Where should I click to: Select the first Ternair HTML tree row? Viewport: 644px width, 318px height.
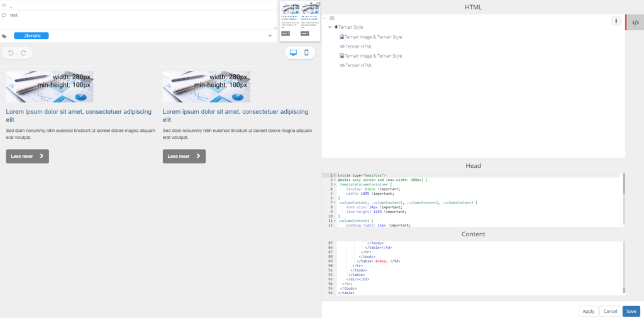(x=358, y=47)
